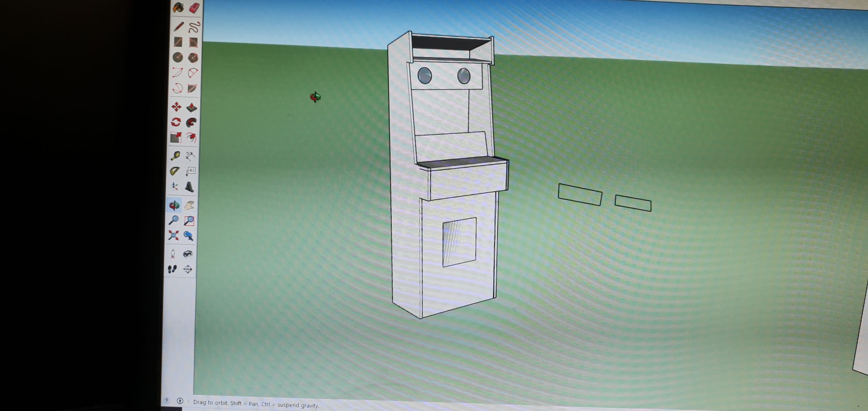
Task: Select the Zoom Window tool
Action: click(189, 221)
